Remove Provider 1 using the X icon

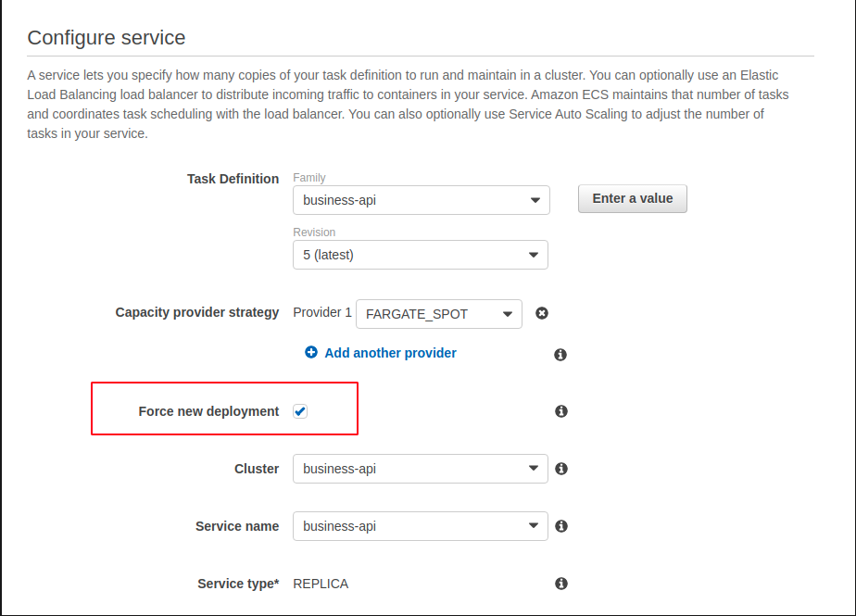[x=541, y=313]
